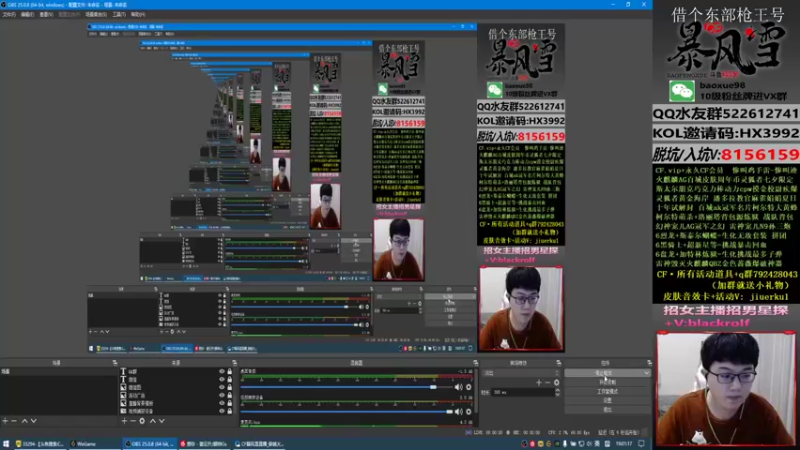Pop out the Controls dock panel
The height and width of the screenshot is (450, 800).
649,363
